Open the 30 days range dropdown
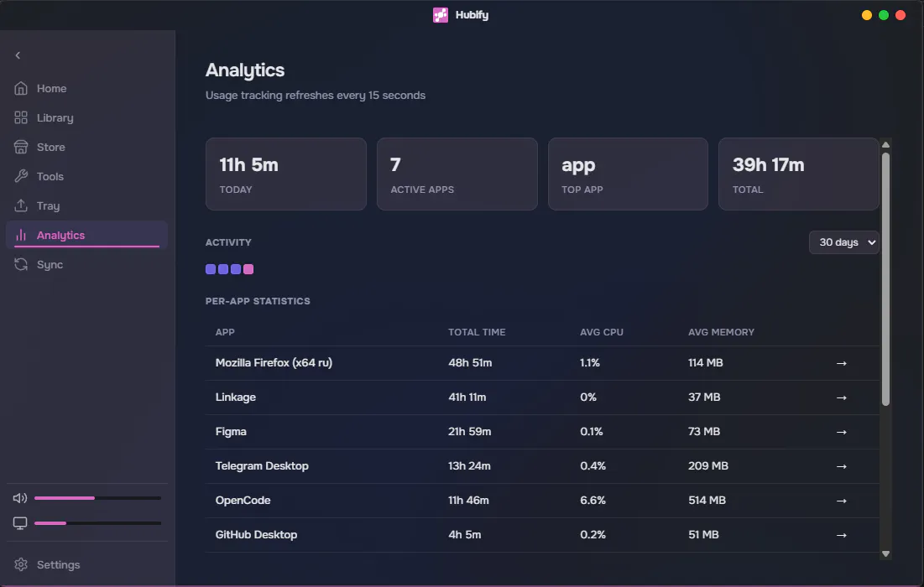This screenshot has height=587, width=924. click(x=844, y=242)
